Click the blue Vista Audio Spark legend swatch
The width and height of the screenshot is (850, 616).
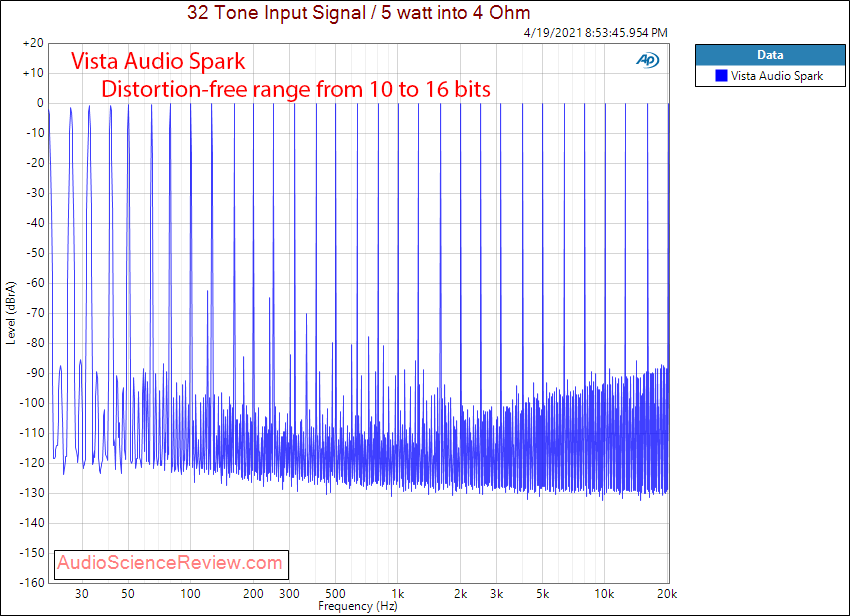[721, 76]
